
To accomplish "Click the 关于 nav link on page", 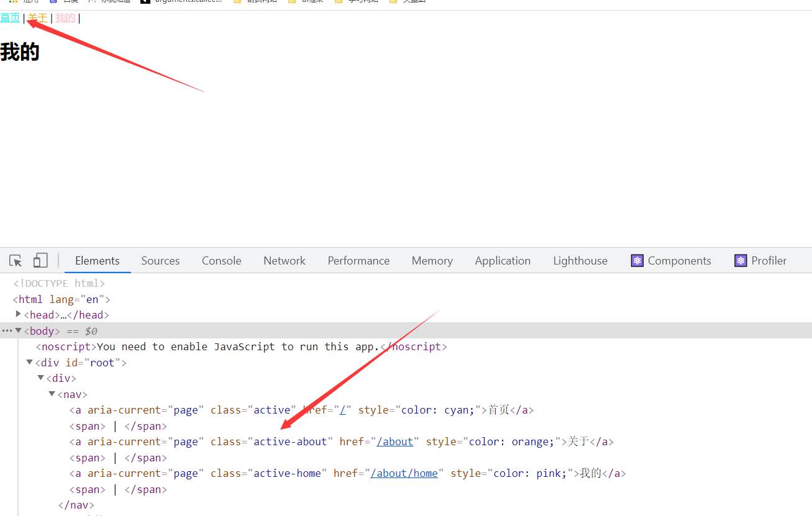I will pyautogui.click(x=37, y=17).
